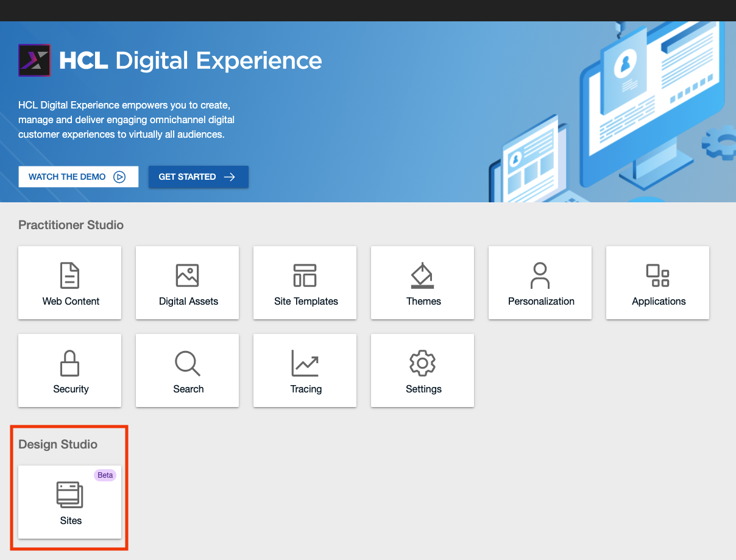Viewport: 736px width, 560px height.
Task: Click the Themes paint bucket icon
Action: tap(422, 275)
